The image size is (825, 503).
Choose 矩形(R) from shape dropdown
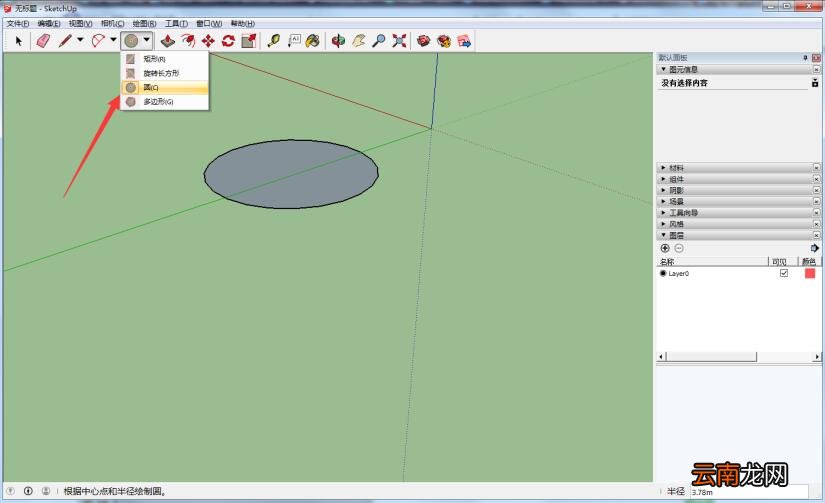[x=165, y=59]
